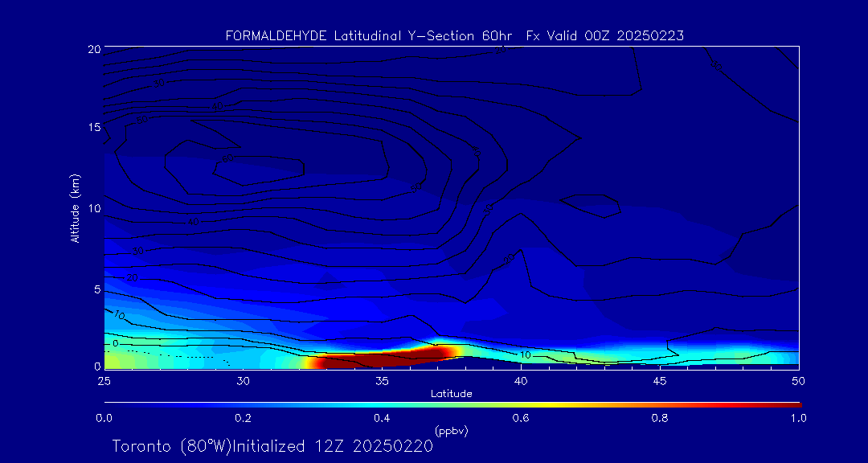Screen dimensions: 868x463
Task: Click latitude tick label 25 on x-axis
Action: click(104, 380)
